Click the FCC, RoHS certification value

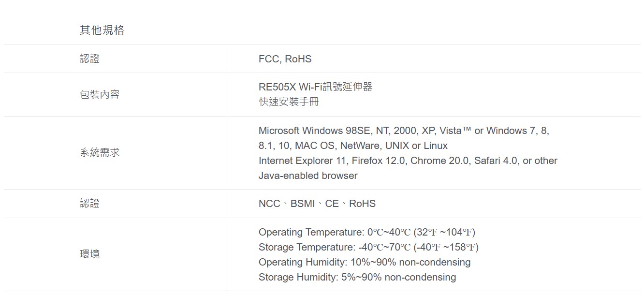285,59
